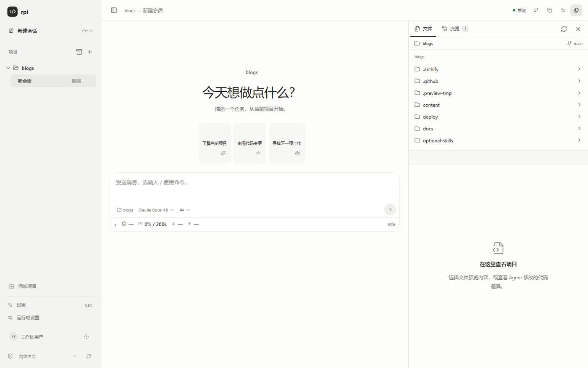
Task: Click the plus icon to add a project
Action: 90,52
